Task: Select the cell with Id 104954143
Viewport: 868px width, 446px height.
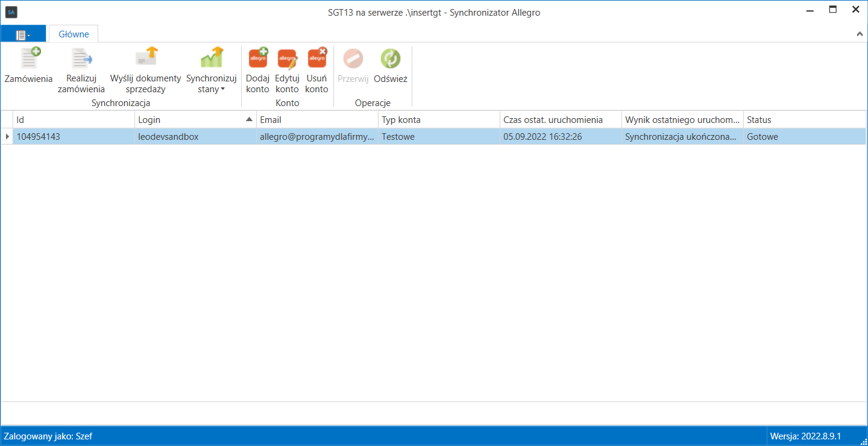Action: (74, 137)
